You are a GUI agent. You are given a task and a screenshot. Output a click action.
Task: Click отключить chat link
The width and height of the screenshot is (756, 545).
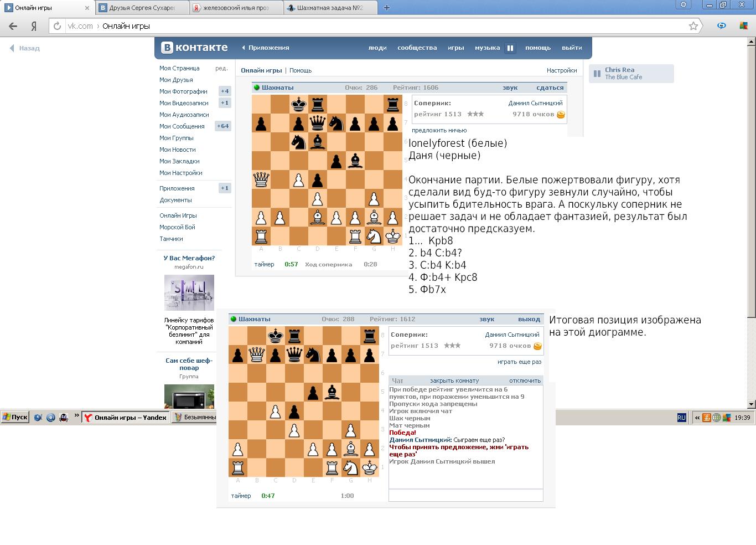click(x=525, y=381)
